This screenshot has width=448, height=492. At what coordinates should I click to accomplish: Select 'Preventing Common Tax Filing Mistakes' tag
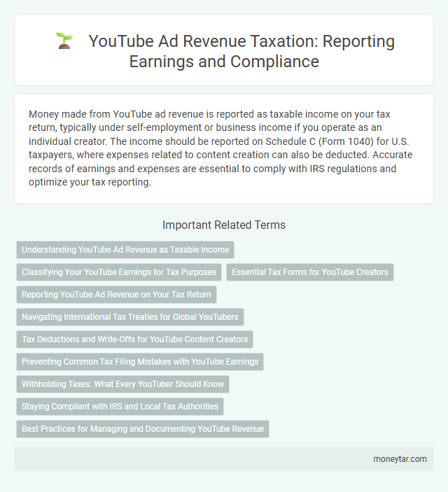pyautogui.click(x=140, y=361)
